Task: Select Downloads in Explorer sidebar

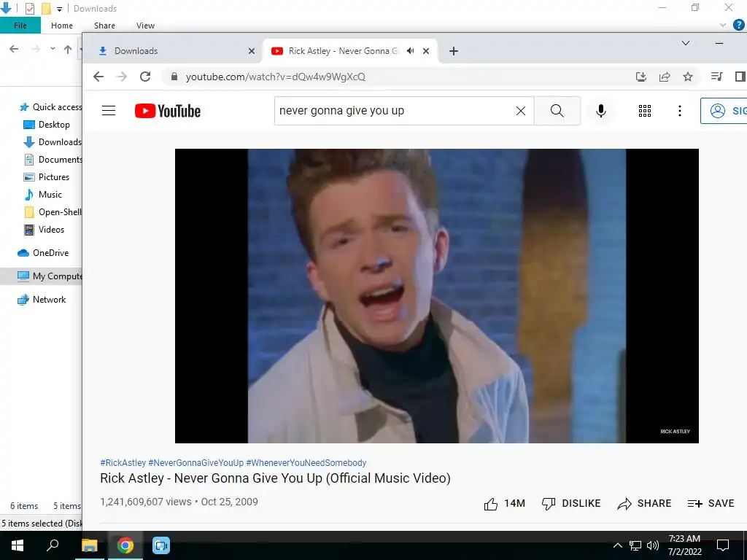Action: tap(53, 142)
